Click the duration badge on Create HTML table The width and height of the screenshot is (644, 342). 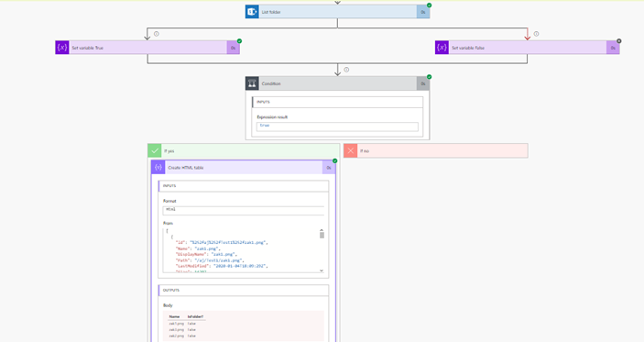329,168
